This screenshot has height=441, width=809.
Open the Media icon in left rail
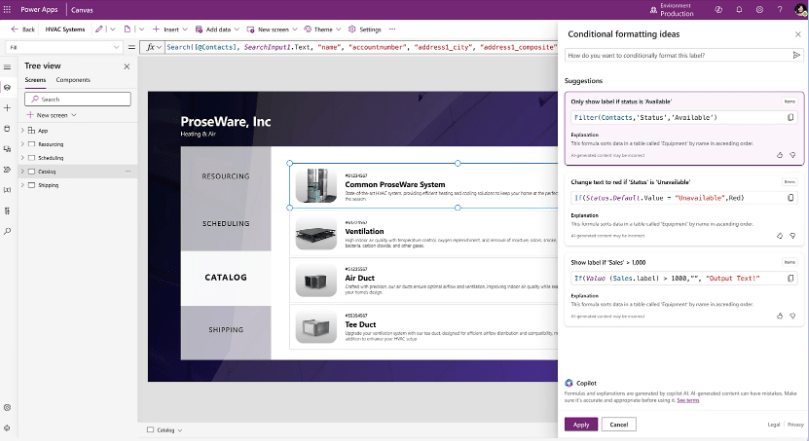click(x=7, y=149)
